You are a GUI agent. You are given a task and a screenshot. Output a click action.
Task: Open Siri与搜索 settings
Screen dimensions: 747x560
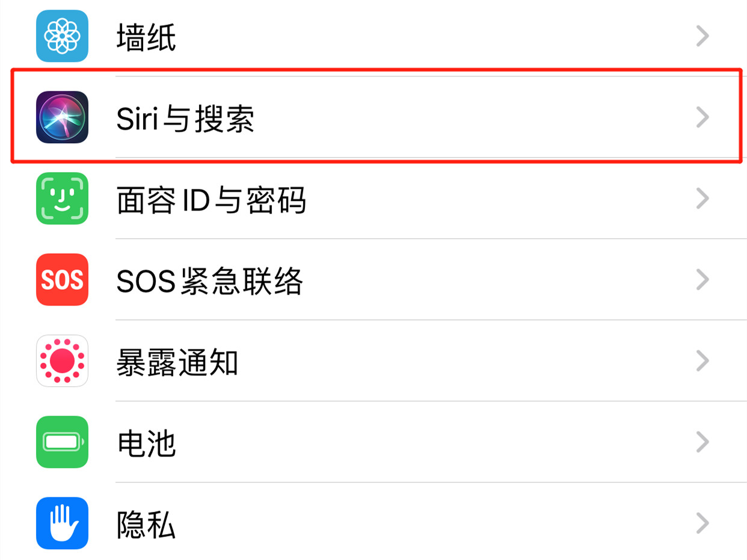coord(373,117)
